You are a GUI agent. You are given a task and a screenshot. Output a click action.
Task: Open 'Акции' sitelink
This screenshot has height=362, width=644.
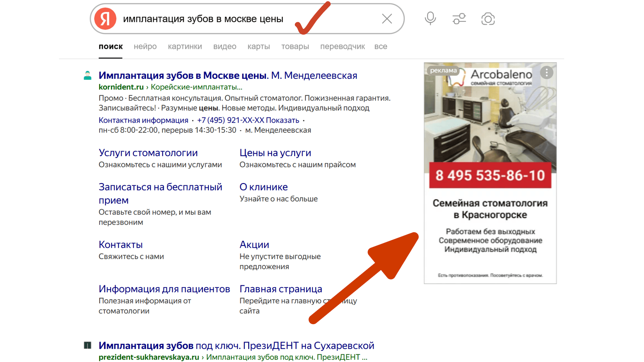tap(254, 245)
